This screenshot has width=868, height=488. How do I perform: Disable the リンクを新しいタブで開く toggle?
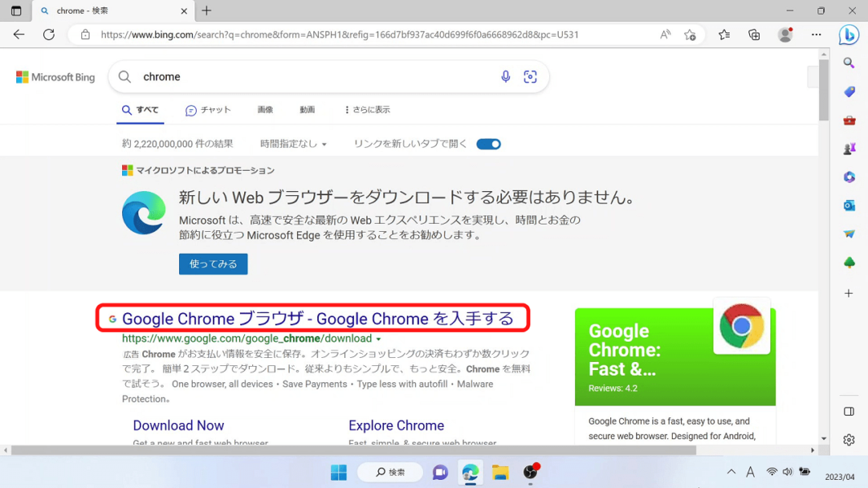click(487, 142)
